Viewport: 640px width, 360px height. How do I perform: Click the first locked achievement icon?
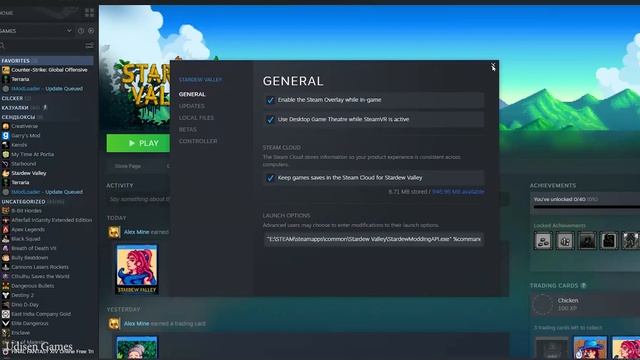tap(543, 241)
